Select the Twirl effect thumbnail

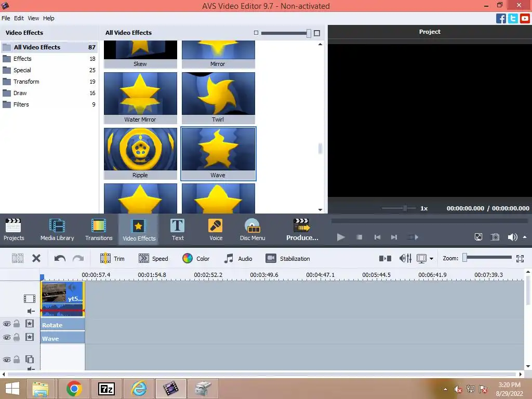tap(218, 98)
